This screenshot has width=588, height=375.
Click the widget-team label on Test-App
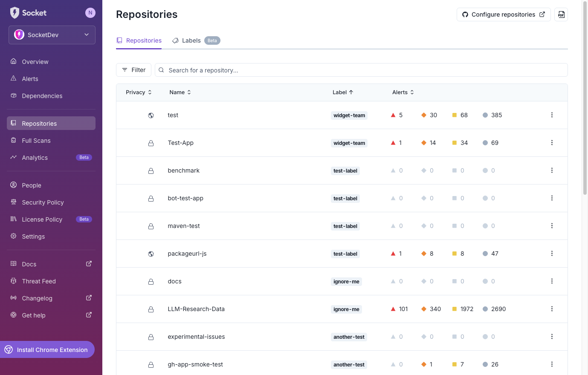[x=349, y=143]
